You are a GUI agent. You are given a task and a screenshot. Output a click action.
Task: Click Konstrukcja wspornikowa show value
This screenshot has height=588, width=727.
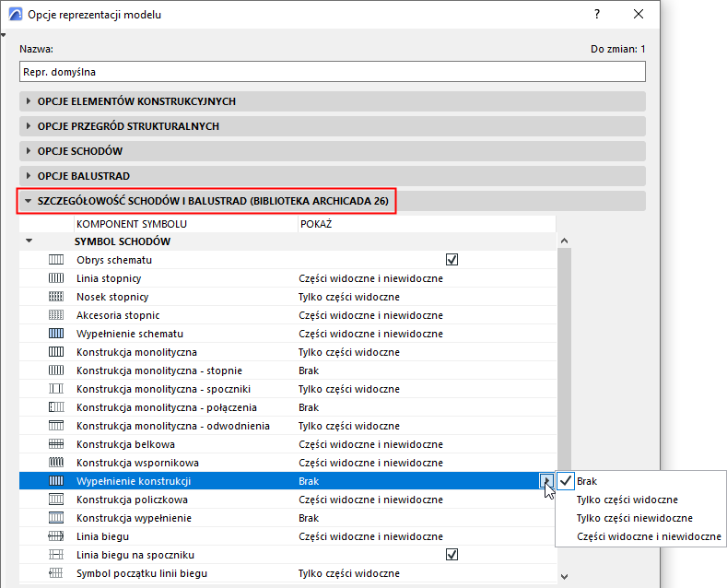point(371,463)
